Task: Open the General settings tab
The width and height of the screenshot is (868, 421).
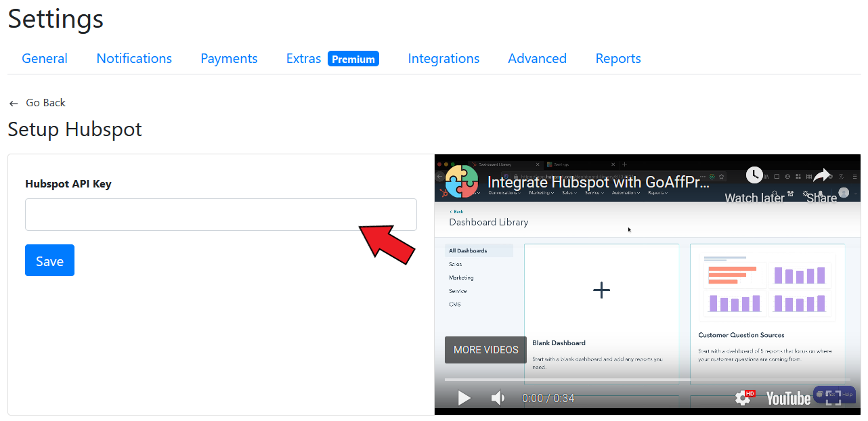Action: (x=45, y=59)
